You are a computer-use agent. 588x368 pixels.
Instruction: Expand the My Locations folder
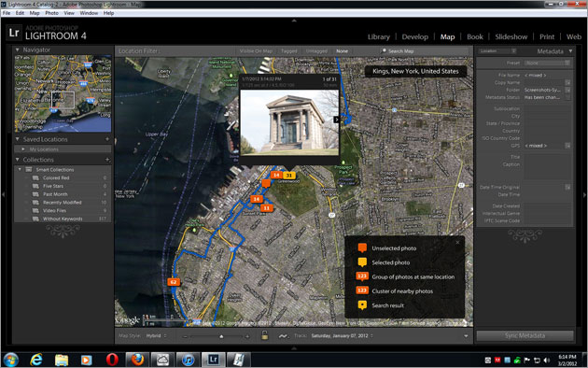[23, 149]
